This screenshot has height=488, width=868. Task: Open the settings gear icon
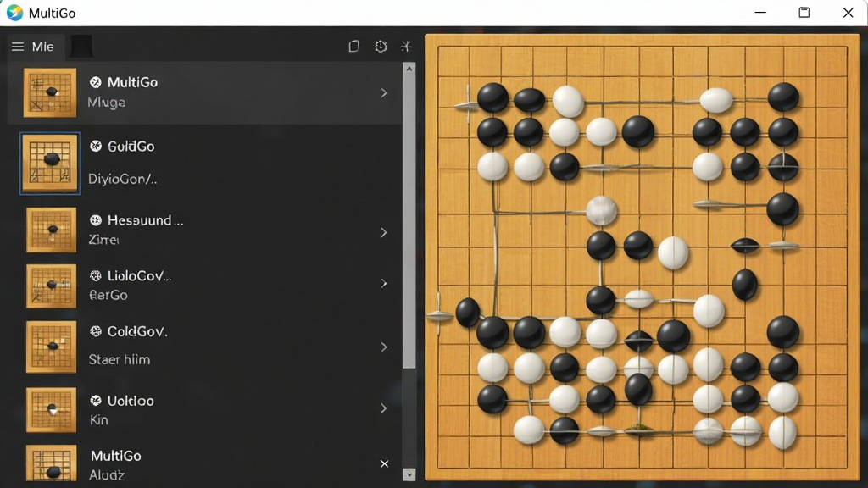[x=381, y=47]
